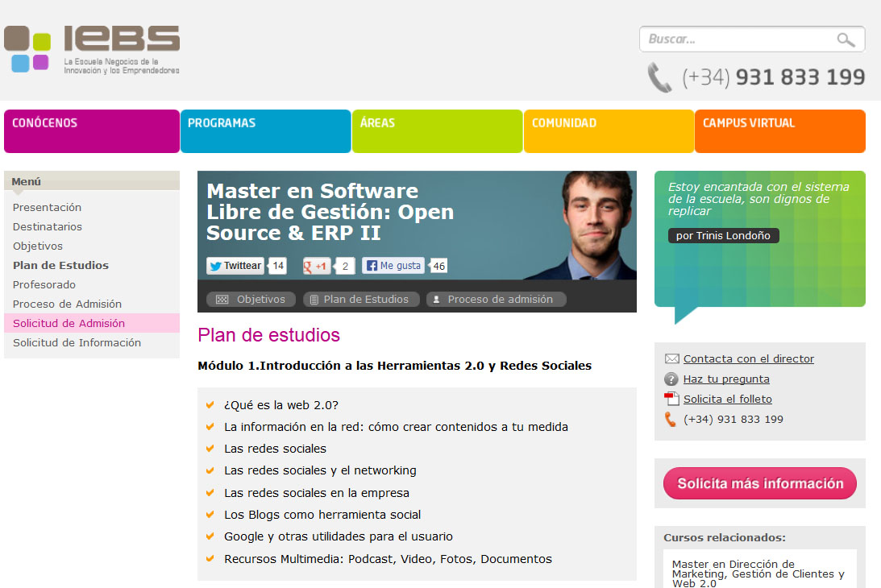Click the Twitter bird Twittear button
Image resolution: width=881 pixels, height=588 pixels.
click(235, 266)
